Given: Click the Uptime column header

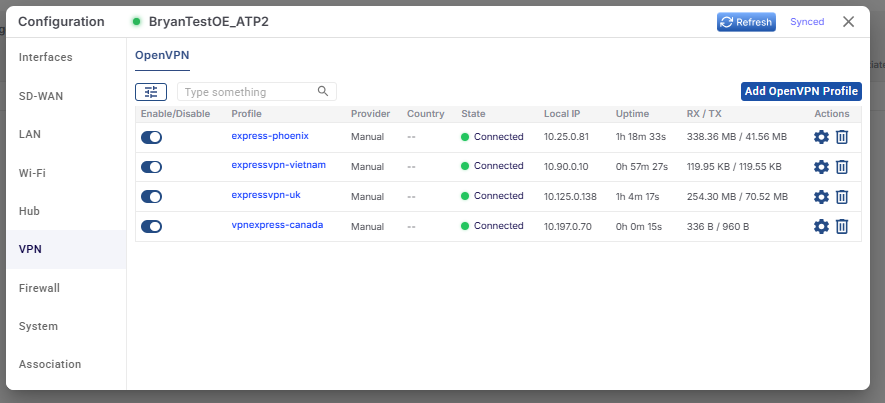Looking at the screenshot, I should coord(632,114).
